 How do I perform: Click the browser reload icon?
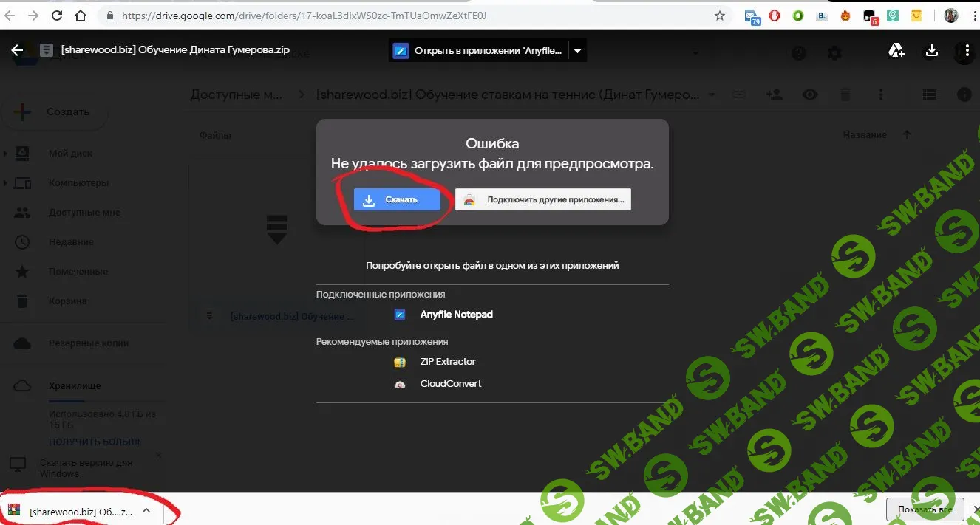58,16
